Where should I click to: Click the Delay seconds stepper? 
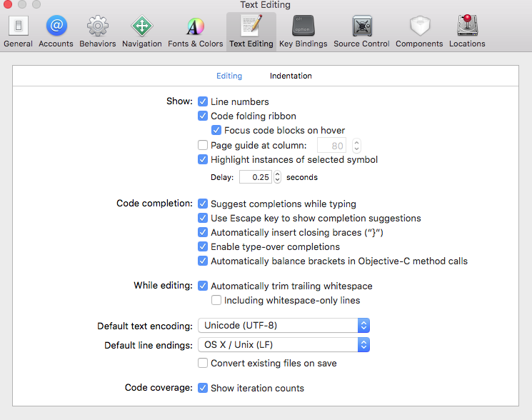pos(277,176)
